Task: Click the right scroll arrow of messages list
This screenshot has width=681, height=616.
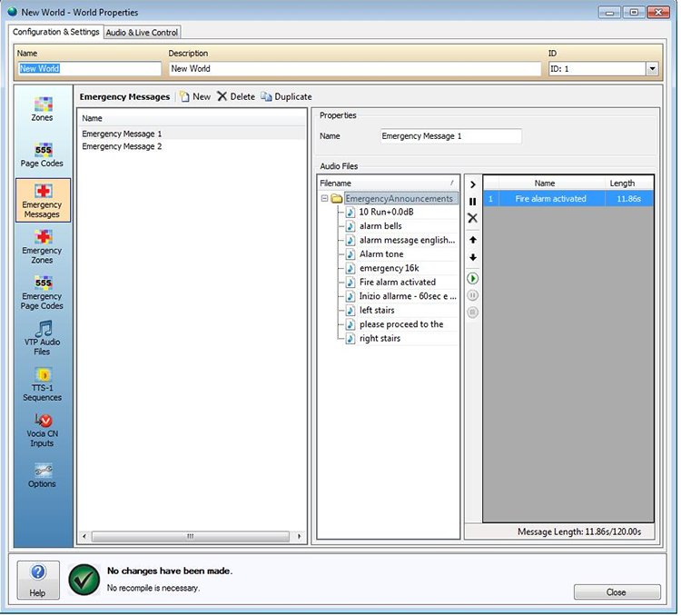Action: 300,536
